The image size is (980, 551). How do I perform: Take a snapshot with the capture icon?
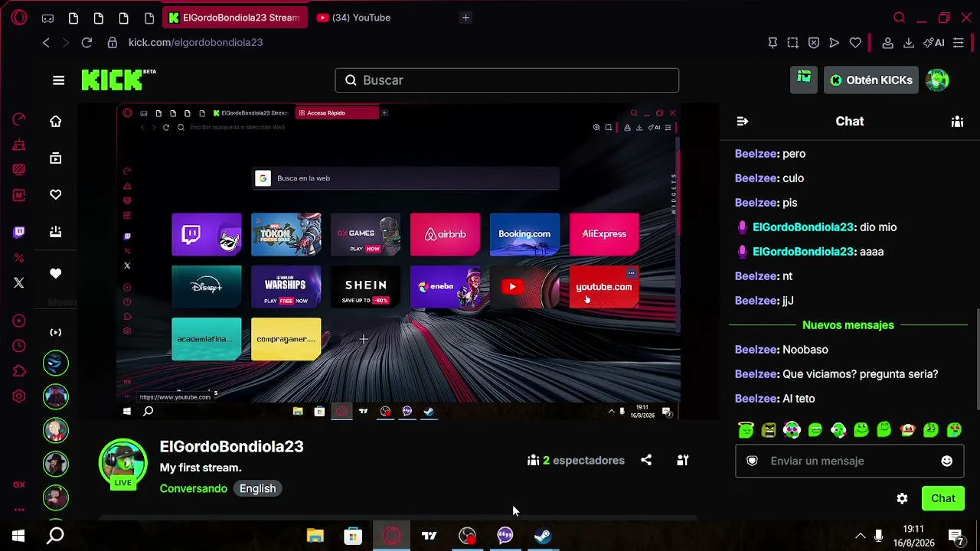tap(793, 43)
